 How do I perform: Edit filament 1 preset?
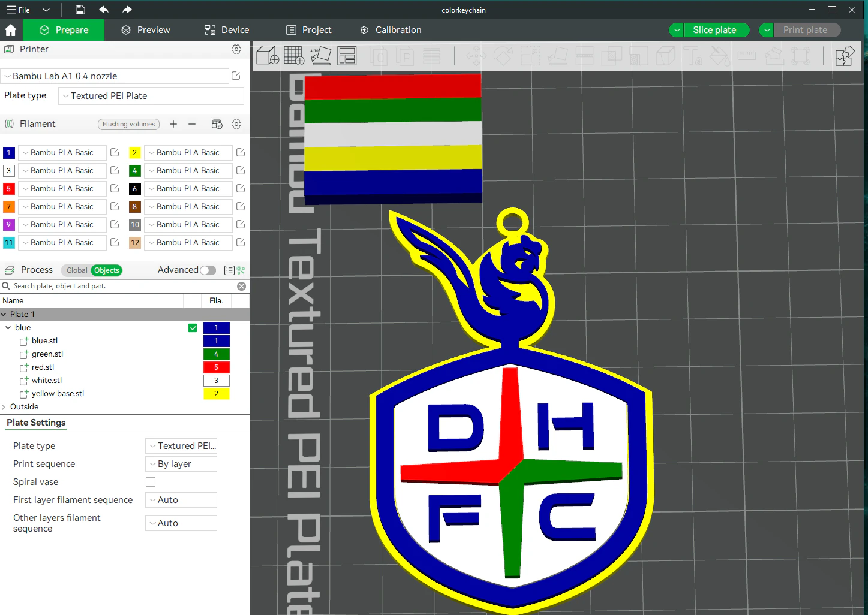(x=115, y=152)
